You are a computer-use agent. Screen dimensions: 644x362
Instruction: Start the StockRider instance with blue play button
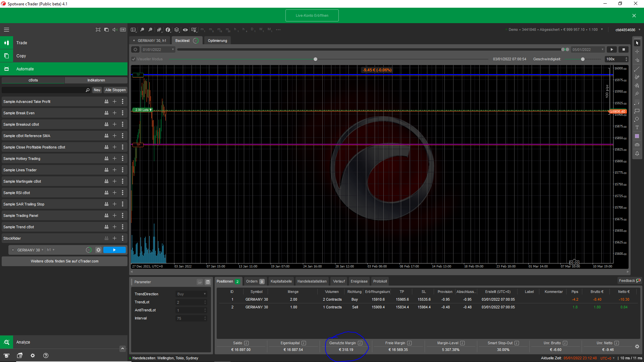click(x=114, y=250)
